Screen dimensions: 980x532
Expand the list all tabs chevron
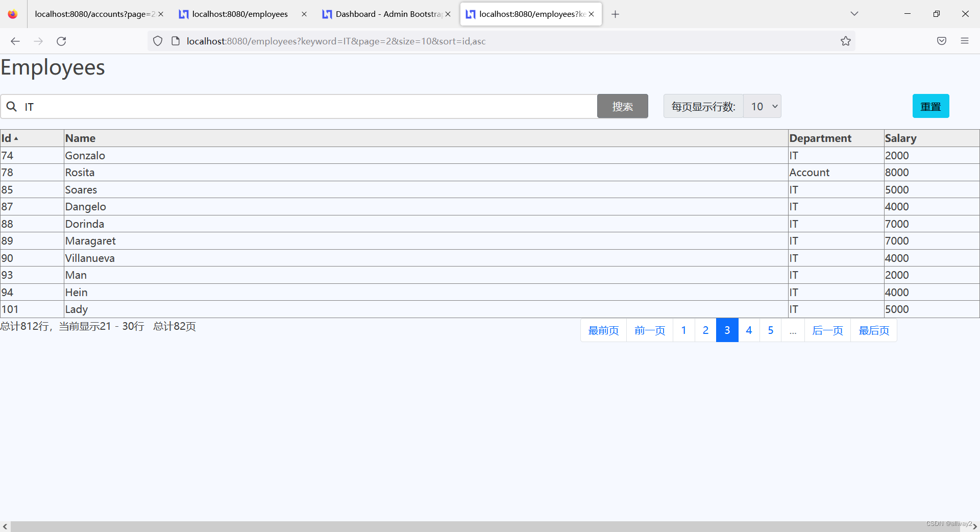(x=854, y=14)
